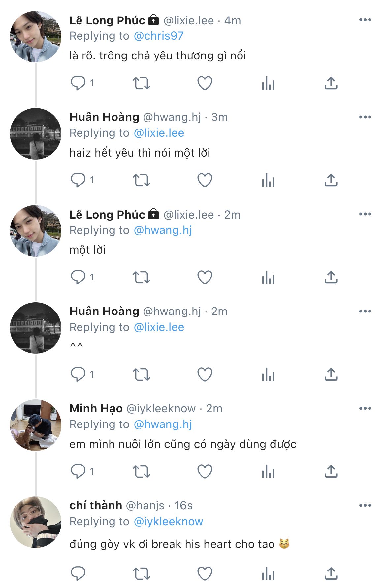Open Minh Hạo's profile name
This screenshot has height=588, width=386.
(x=96, y=408)
